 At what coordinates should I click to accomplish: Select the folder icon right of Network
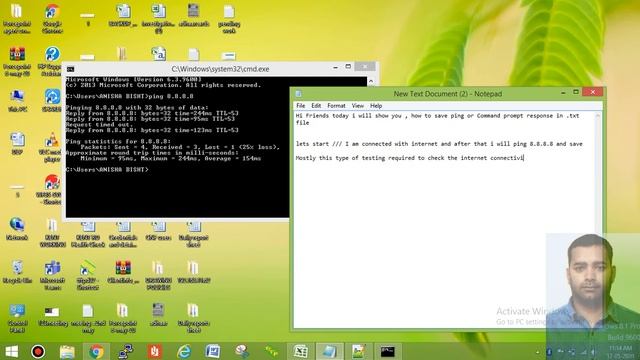tap(52, 233)
